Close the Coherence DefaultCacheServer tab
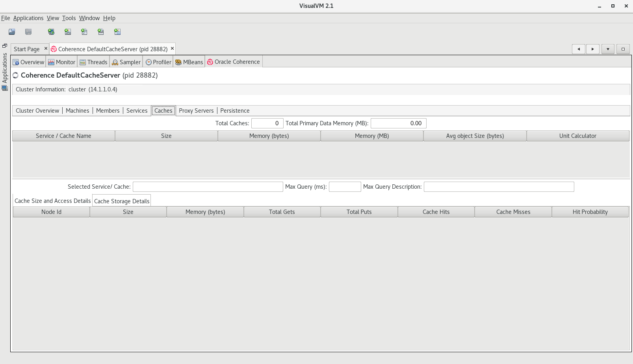 tap(172, 48)
